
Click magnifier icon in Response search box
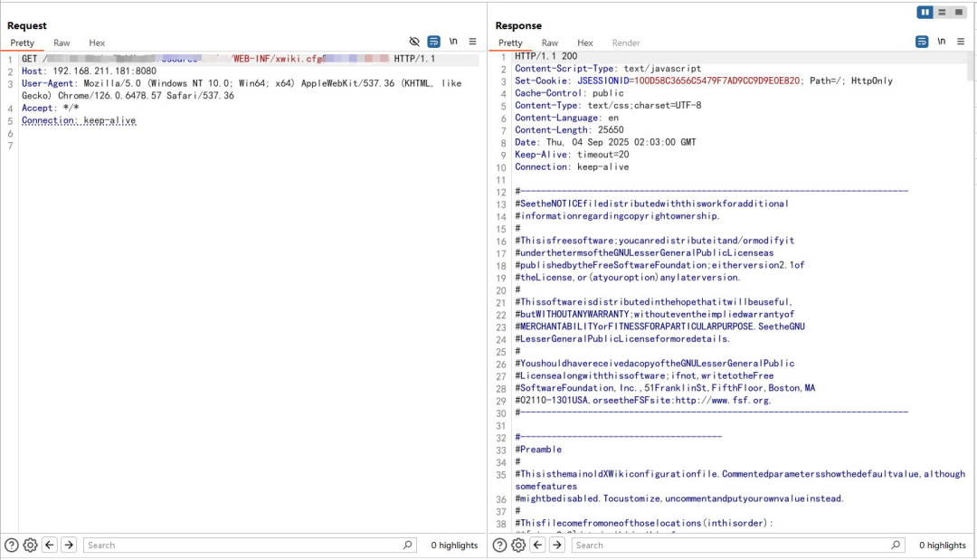(x=896, y=545)
